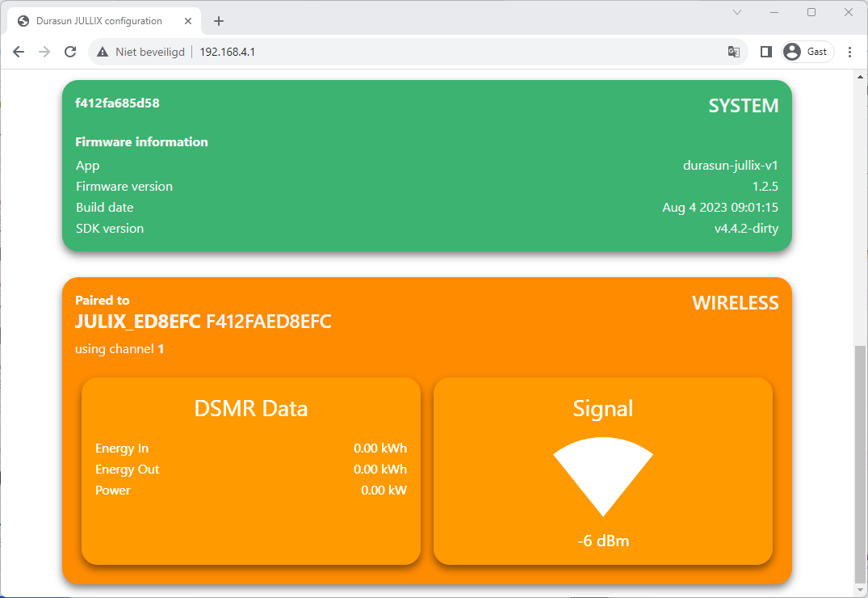Click the Build date label
868x598 pixels.
coord(105,207)
